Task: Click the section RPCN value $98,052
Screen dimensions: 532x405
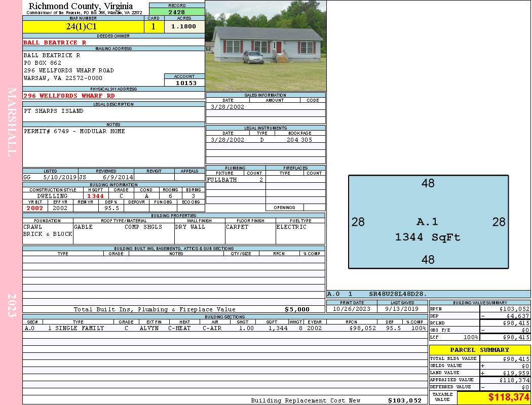Action: [362, 328]
